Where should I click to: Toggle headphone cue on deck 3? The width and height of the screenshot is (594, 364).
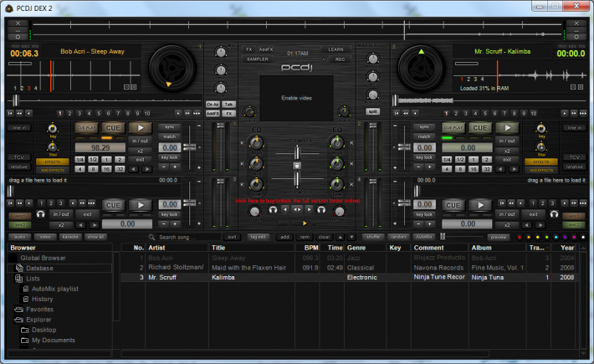pyautogui.click(x=40, y=214)
